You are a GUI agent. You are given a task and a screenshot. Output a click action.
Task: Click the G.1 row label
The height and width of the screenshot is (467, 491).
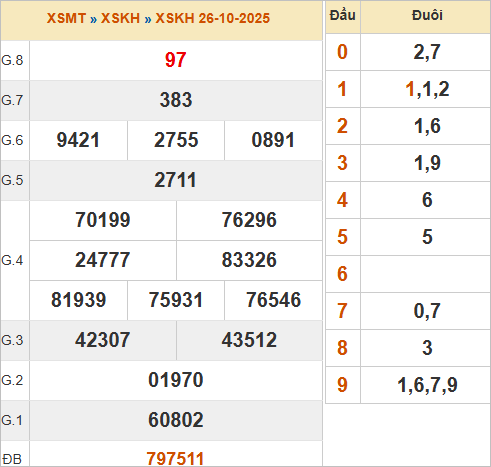tap(12, 420)
